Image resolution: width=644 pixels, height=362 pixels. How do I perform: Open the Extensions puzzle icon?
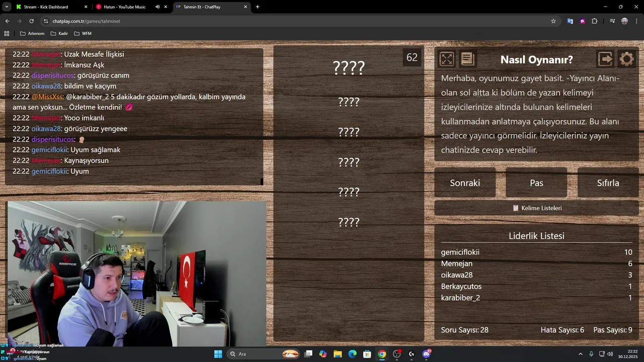pyautogui.click(x=595, y=21)
